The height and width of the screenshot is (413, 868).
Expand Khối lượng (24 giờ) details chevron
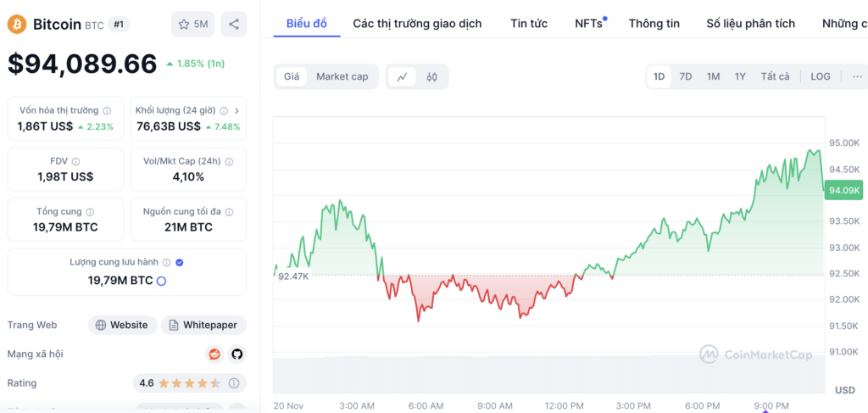click(x=237, y=111)
